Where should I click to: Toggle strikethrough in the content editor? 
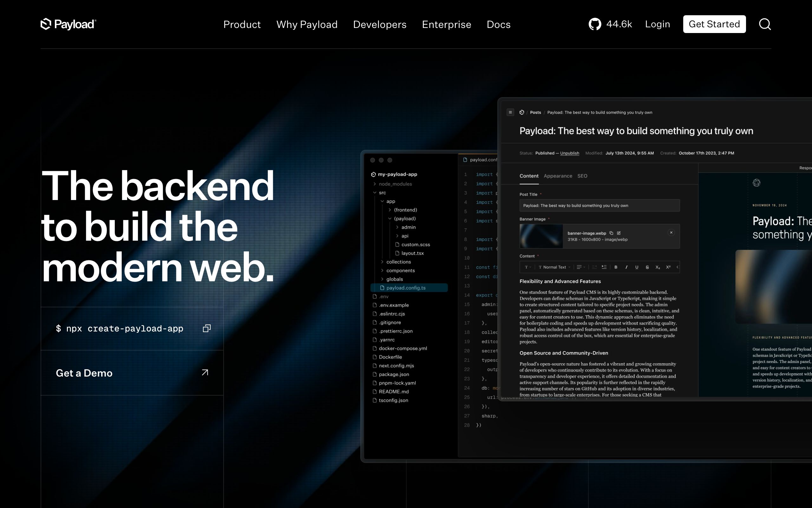(x=647, y=267)
